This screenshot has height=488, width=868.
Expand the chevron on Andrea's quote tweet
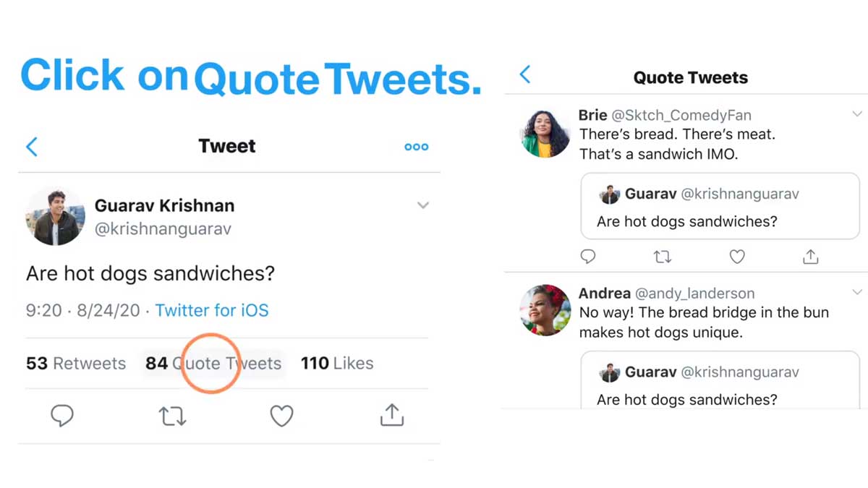(857, 292)
